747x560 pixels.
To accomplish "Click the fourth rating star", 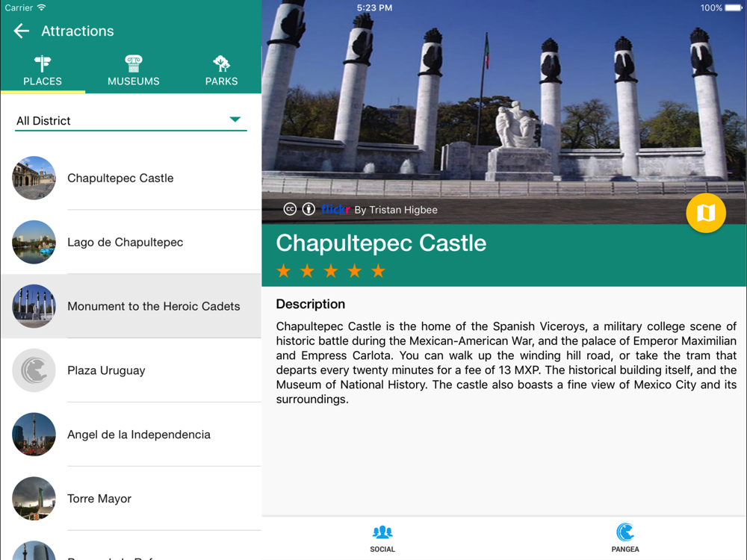I will point(354,271).
